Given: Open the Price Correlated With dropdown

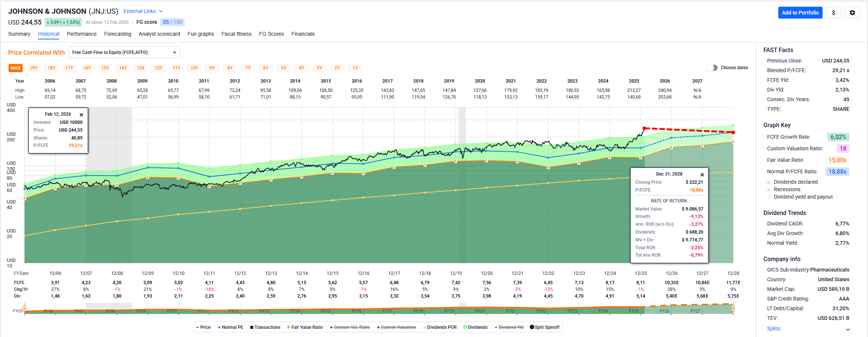Looking at the screenshot, I should coord(124,52).
